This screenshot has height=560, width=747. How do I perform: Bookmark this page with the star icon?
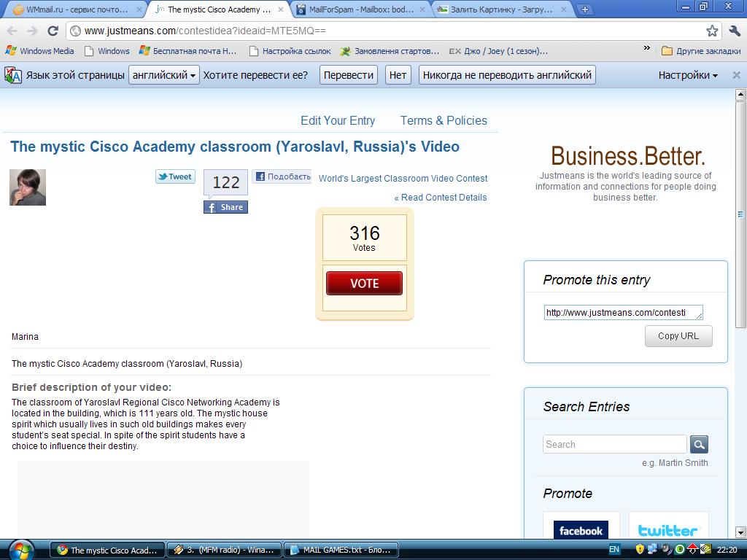tap(712, 31)
